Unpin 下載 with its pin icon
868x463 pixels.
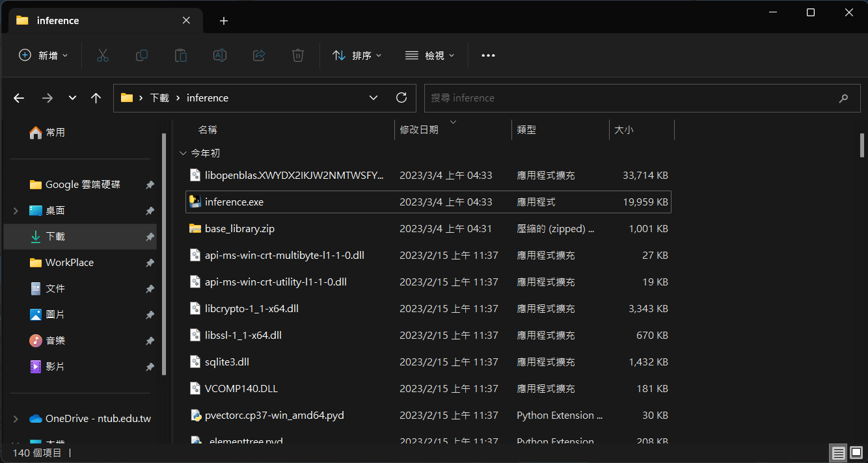[150, 237]
